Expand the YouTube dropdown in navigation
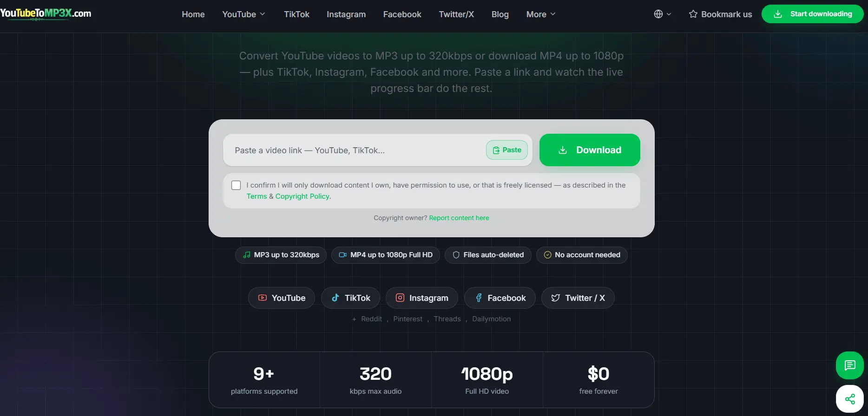Image resolution: width=868 pixels, height=416 pixels. (243, 14)
